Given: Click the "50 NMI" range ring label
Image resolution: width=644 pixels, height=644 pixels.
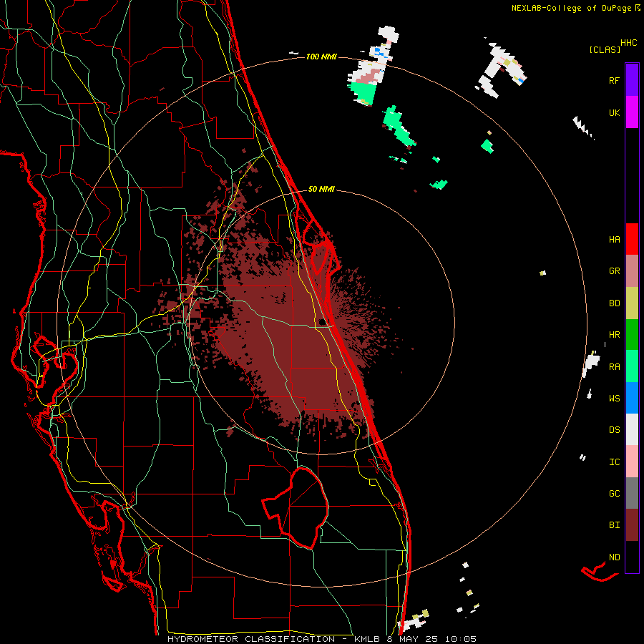Looking at the screenshot, I should click(x=321, y=189).
